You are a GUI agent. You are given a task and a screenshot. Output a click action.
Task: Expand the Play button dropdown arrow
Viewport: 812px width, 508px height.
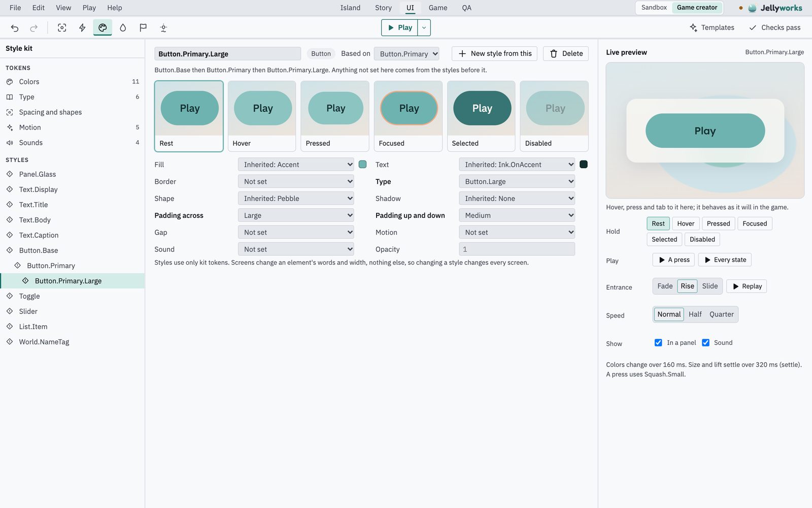(x=424, y=28)
